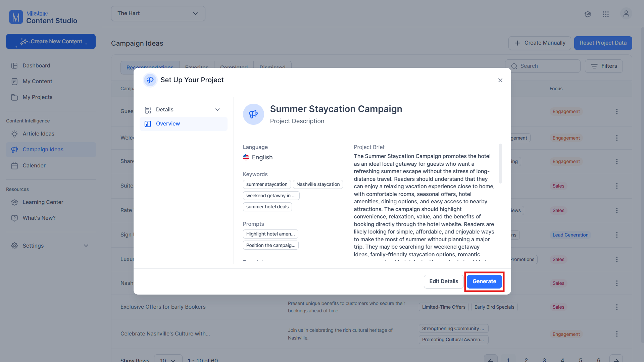
Task: Click the Article Ideas lightbulb icon
Action: coord(14,134)
